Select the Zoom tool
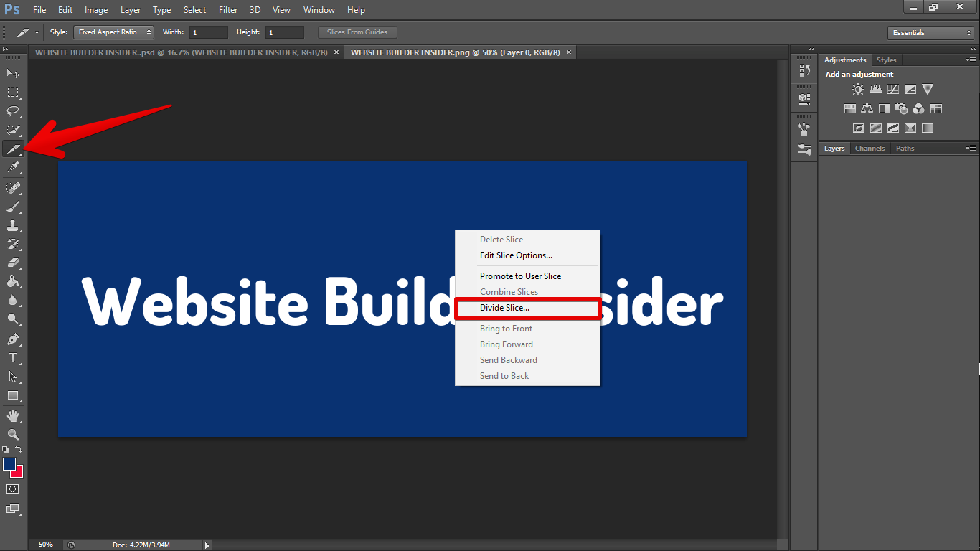This screenshot has height=551, width=980. [13, 434]
